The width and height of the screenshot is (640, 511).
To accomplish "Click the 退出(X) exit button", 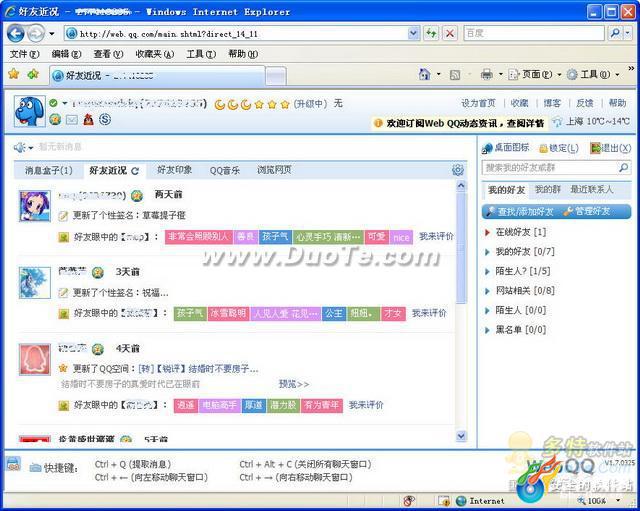I will click(611, 148).
